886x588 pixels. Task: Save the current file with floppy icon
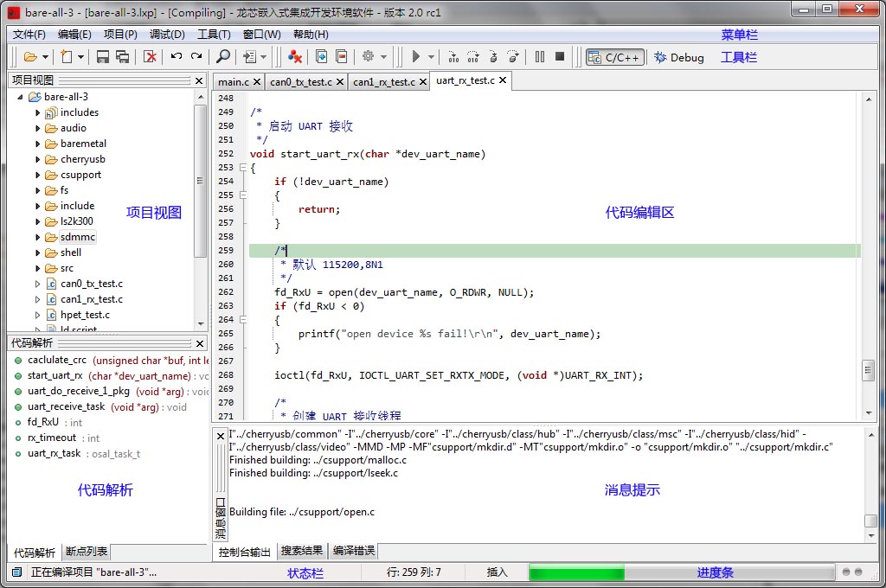pos(102,57)
